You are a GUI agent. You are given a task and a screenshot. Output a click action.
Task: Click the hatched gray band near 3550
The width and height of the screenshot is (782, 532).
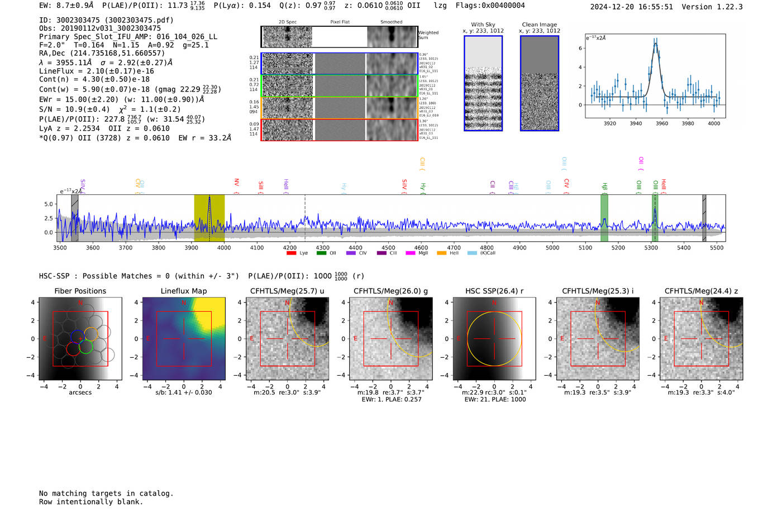75,218
